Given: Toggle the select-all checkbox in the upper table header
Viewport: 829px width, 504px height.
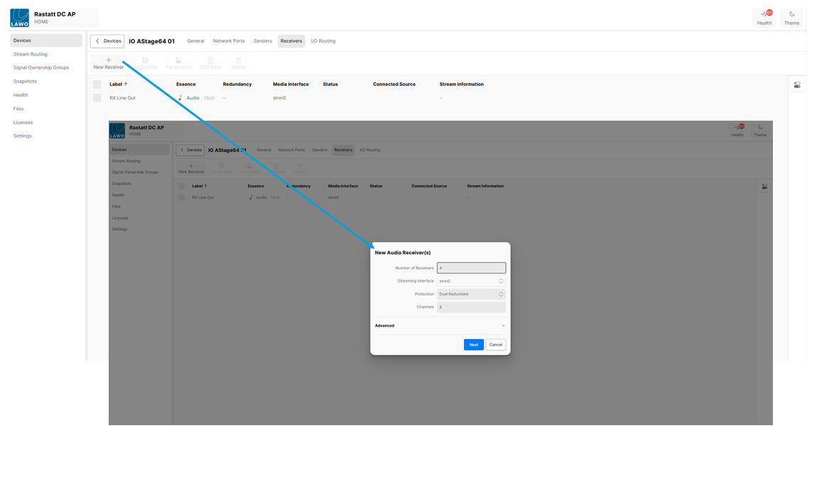Looking at the screenshot, I should (97, 84).
